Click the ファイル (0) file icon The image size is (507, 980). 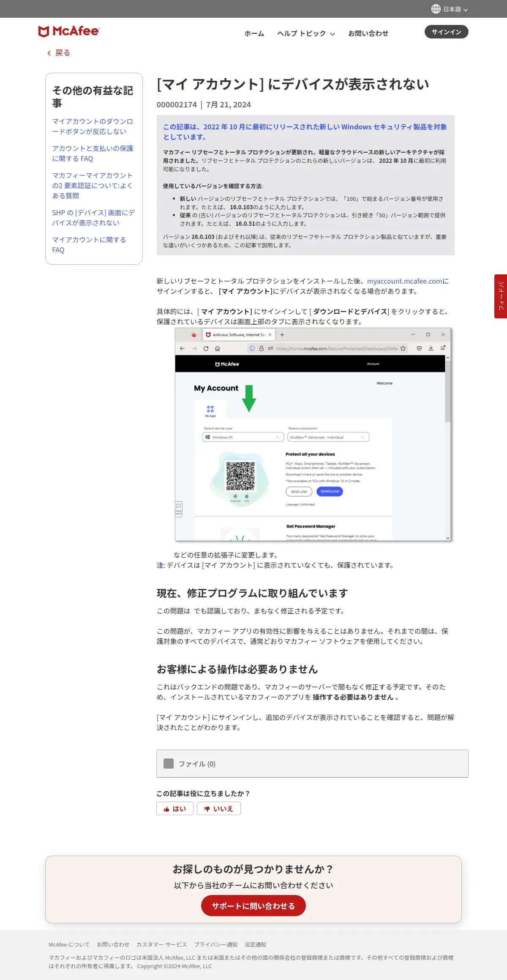tap(169, 764)
